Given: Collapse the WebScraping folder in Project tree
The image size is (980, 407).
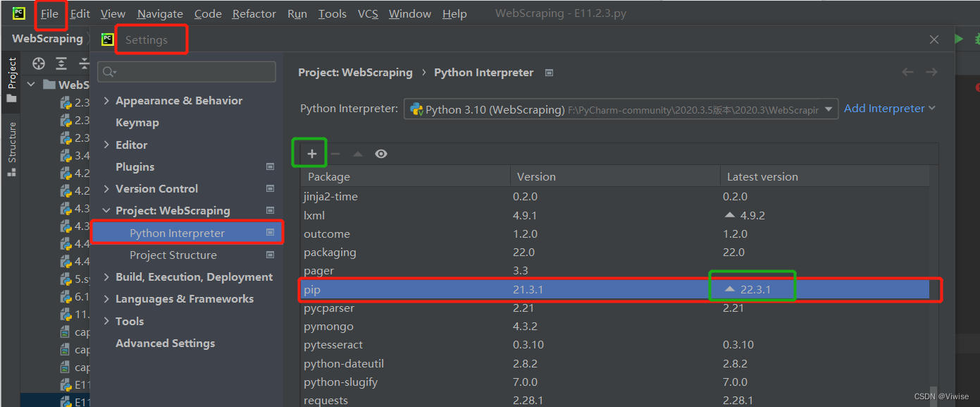Looking at the screenshot, I should (31, 85).
